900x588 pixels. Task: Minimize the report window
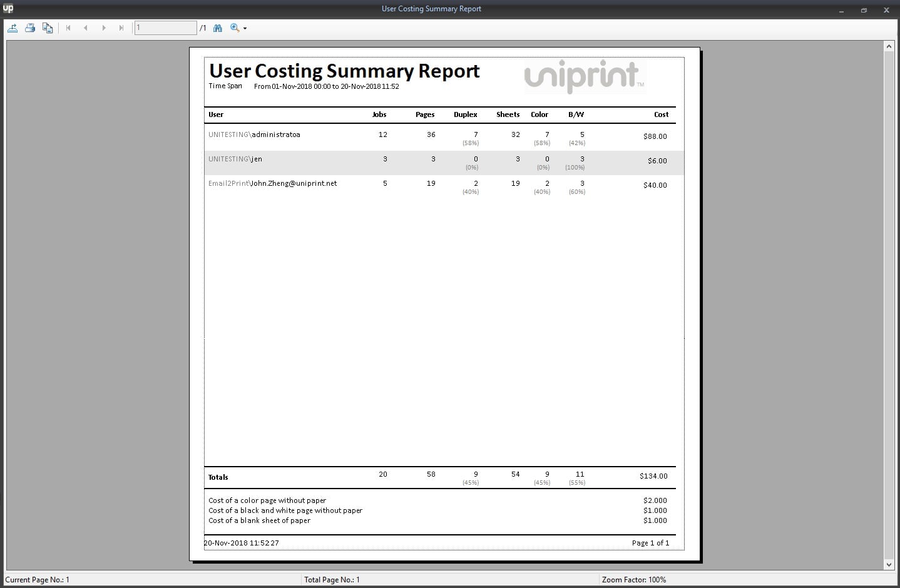842,10
